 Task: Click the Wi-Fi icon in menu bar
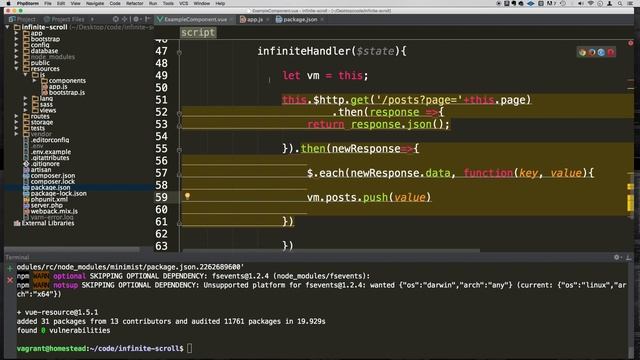coord(590,3)
